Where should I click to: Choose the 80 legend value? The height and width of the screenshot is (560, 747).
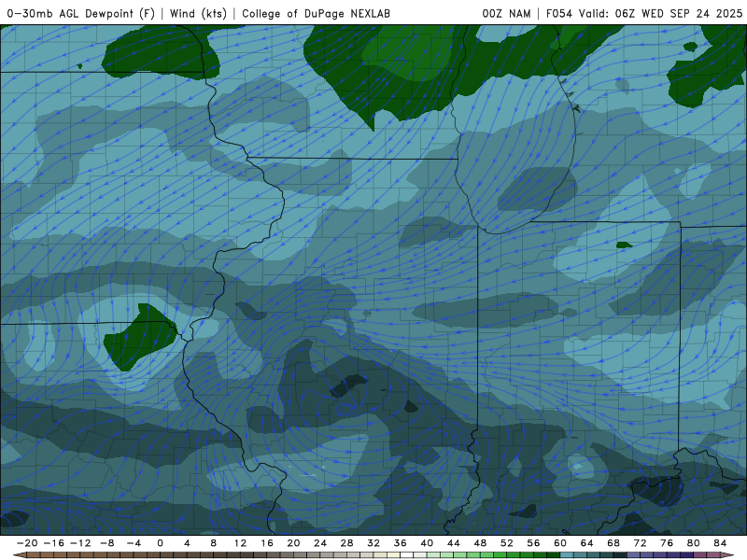click(694, 543)
